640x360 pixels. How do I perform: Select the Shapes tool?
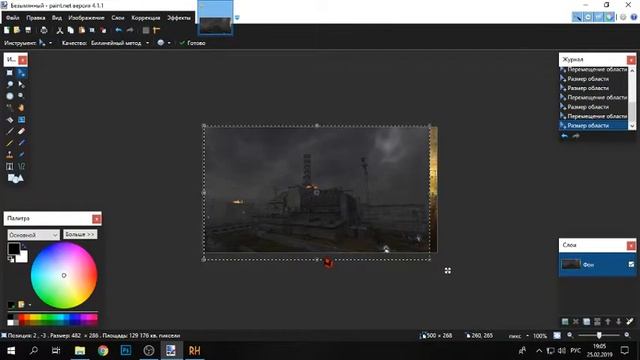[x=16, y=178]
